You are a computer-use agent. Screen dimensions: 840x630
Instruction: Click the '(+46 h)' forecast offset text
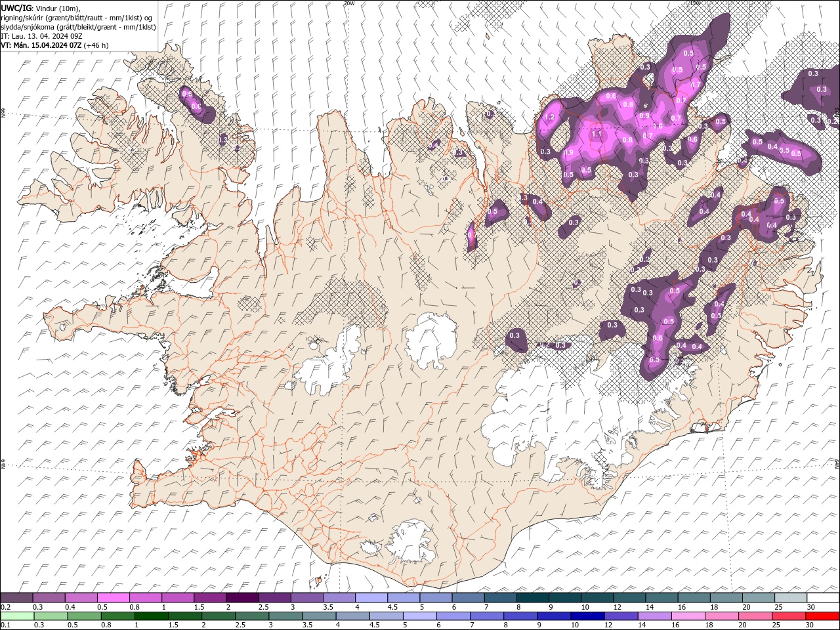coord(96,45)
